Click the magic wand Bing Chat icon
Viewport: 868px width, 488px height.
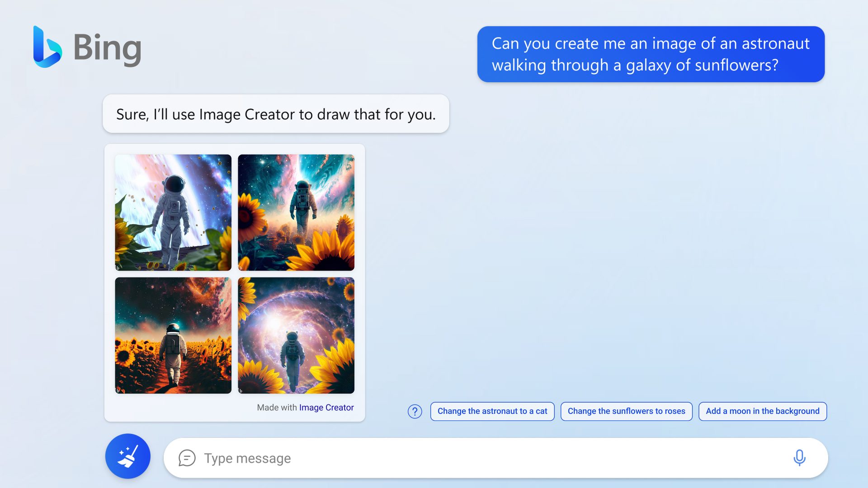coord(128,457)
